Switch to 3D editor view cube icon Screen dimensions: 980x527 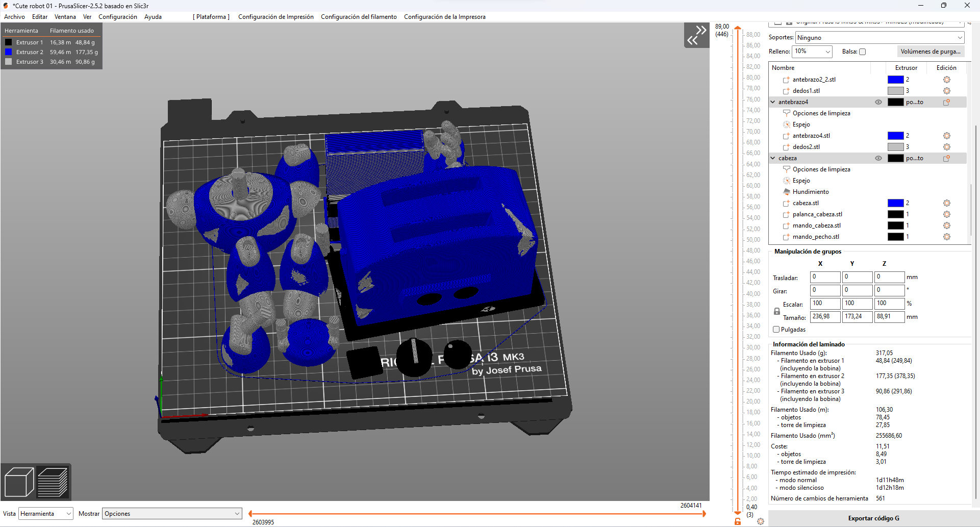tap(19, 481)
